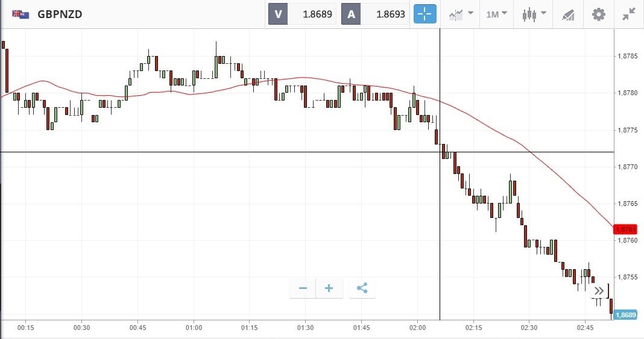Select the drawing tools pencil icon
This screenshot has width=644, height=339.
tap(567, 14)
